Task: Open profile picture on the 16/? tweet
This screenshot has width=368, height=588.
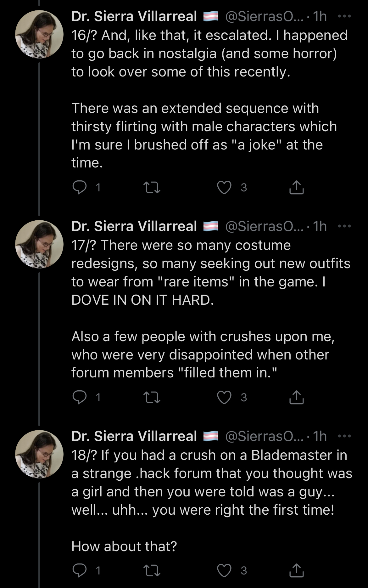Action: pyautogui.click(x=39, y=34)
